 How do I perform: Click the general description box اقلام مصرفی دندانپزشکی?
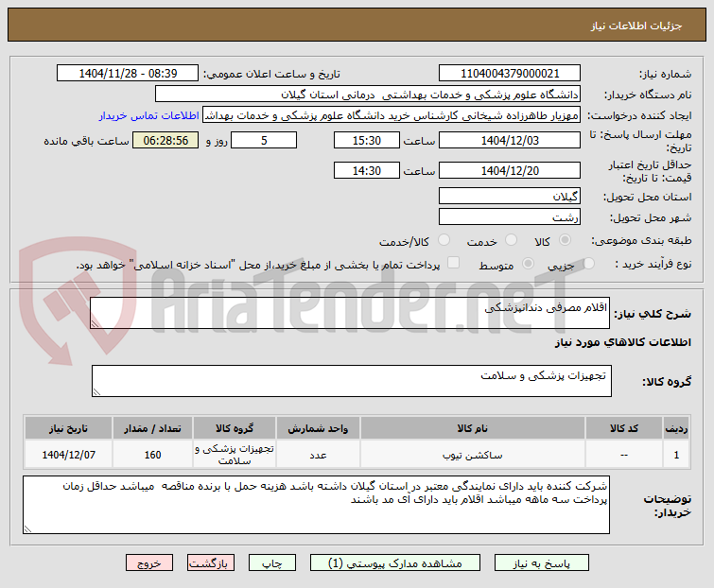coord(350,313)
